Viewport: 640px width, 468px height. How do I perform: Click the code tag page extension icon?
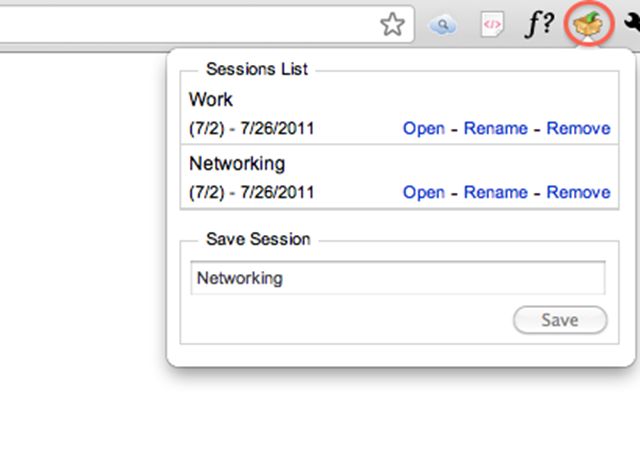(x=492, y=24)
